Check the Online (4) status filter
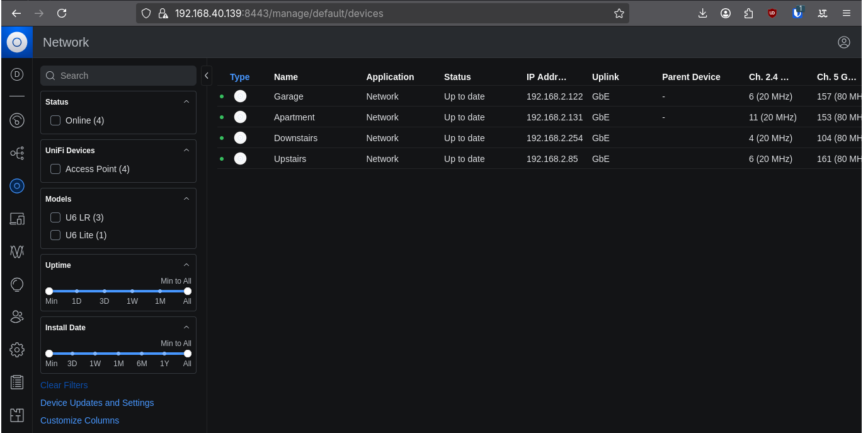Image resolution: width=868 pixels, height=433 pixels. click(55, 120)
